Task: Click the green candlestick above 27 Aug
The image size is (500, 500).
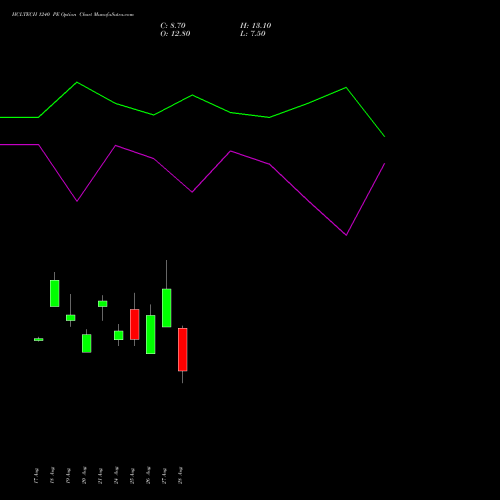Action: pyautogui.click(x=167, y=308)
